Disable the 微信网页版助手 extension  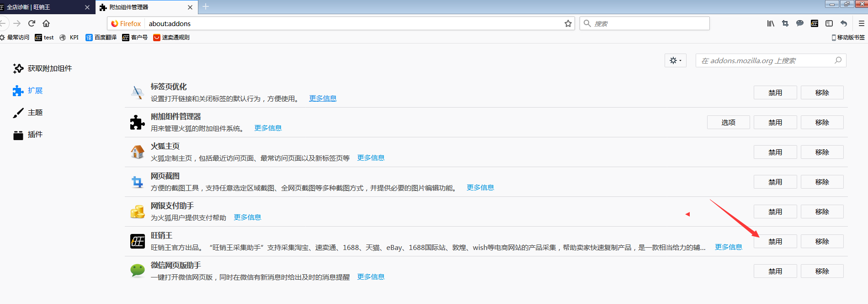[x=775, y=271]
